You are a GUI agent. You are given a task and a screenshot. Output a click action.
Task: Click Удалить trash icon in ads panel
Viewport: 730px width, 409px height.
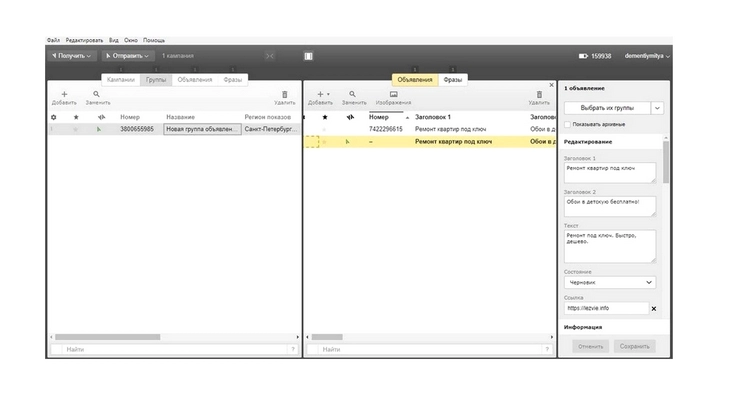click(x=539, y=94)
